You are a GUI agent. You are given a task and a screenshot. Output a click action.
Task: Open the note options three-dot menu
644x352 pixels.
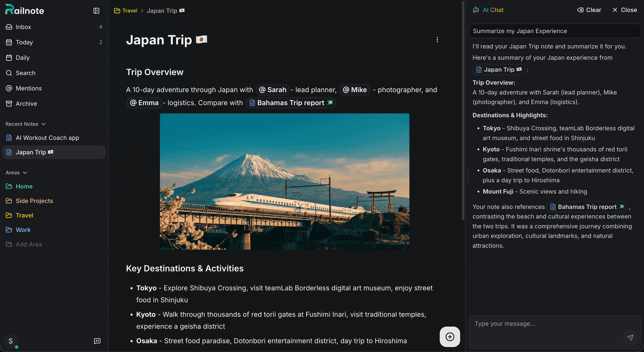tap(437, 40)
